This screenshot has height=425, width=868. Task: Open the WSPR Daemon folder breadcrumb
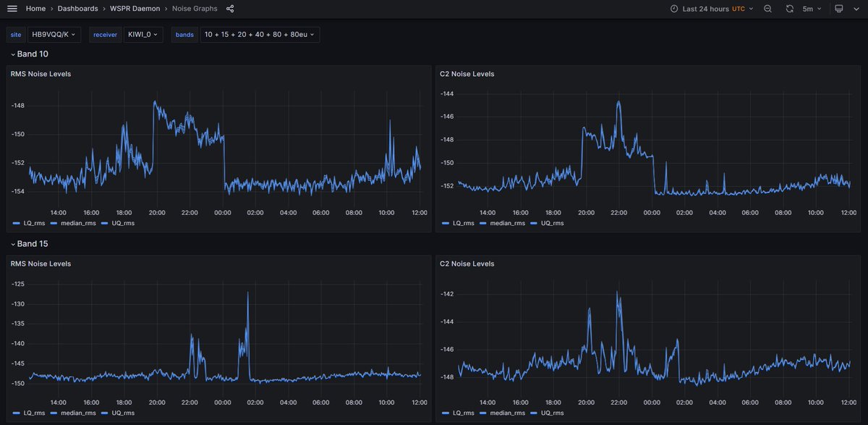click(135, 9)
